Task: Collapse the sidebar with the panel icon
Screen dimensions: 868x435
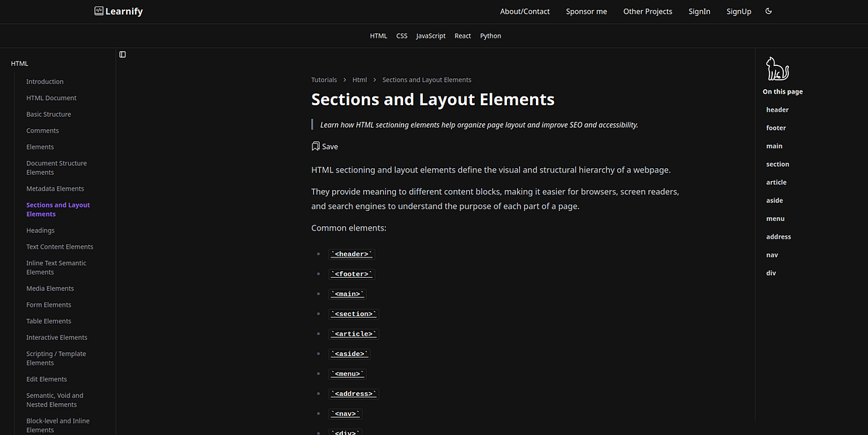Action: [123, 54]
